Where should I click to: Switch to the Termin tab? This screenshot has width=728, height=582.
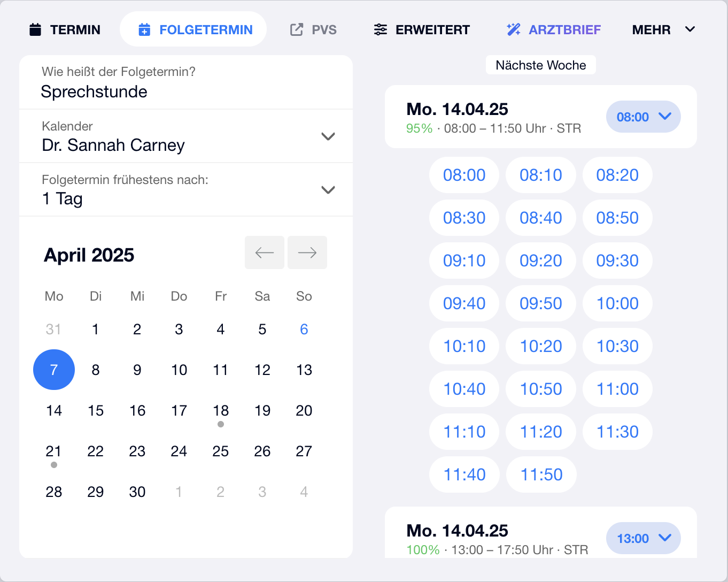pos(74,30)
